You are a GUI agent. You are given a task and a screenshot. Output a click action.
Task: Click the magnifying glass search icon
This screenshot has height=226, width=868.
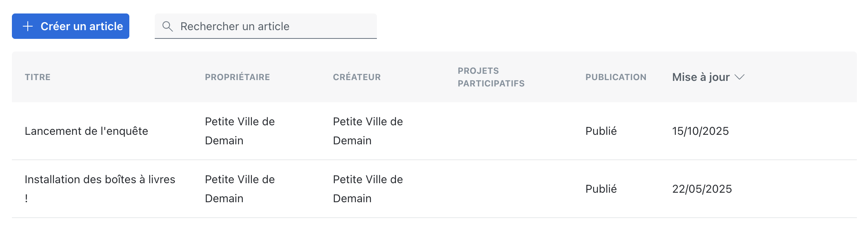[167, 27]
